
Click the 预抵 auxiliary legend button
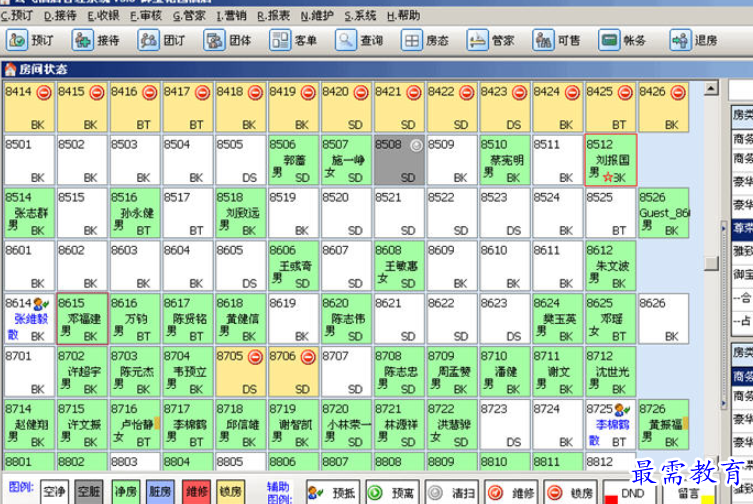pyautogui.click(x=333, y=492)
